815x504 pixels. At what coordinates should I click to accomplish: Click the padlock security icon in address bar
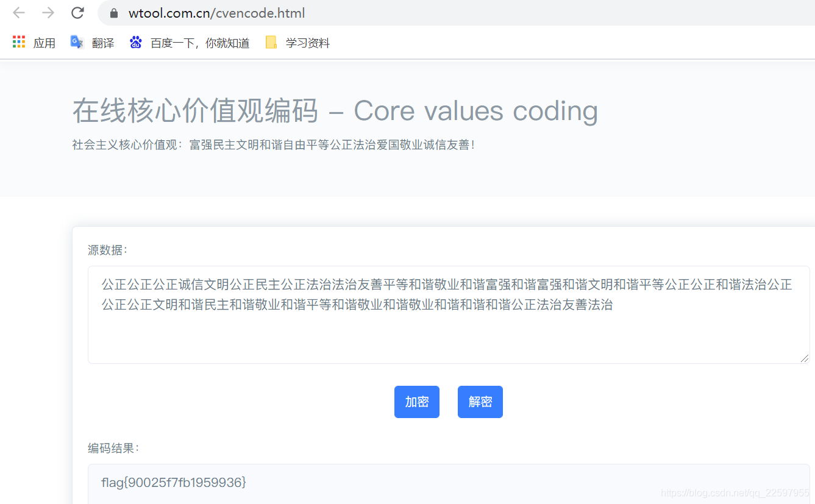pos(113,12)
